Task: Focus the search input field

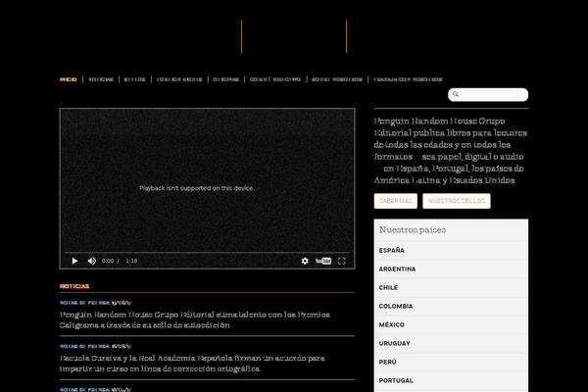Action: click(488, 94)
